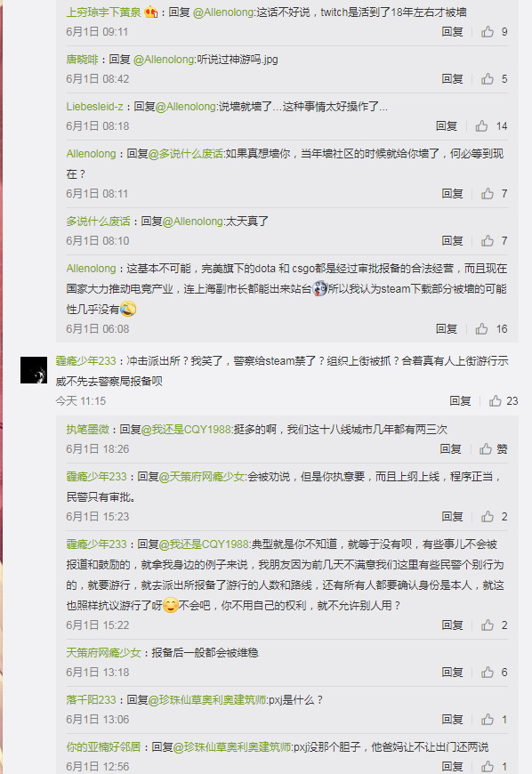The width and height of the screenshot is (532, 774).
Task: Reply to 霾瘾少年233's comment posted 今天 11:15
Action: tap(460, 401)
